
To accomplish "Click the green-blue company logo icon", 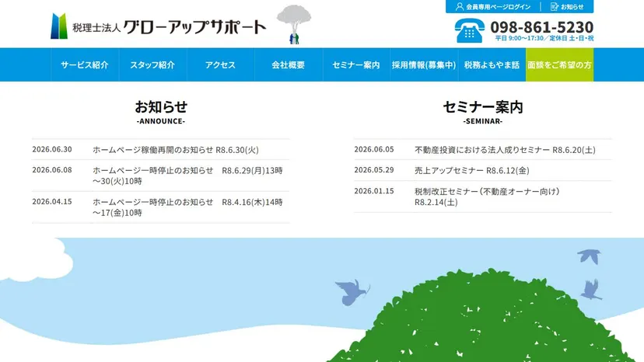I will point(59,26).
